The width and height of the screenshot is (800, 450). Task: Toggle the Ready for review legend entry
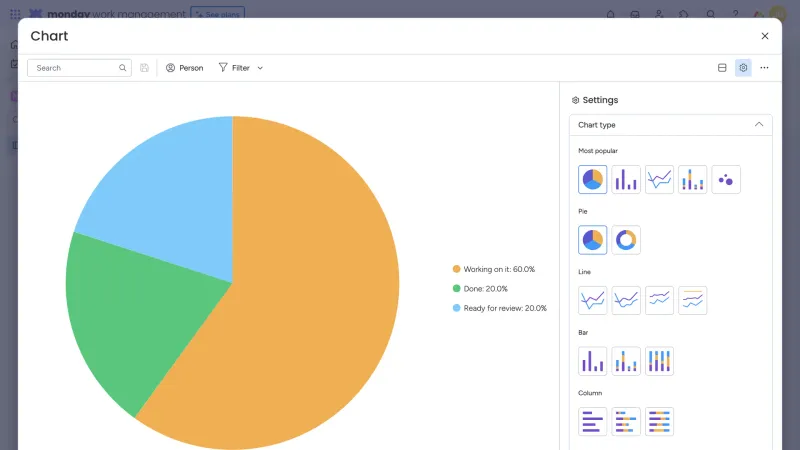pos(499,308)
